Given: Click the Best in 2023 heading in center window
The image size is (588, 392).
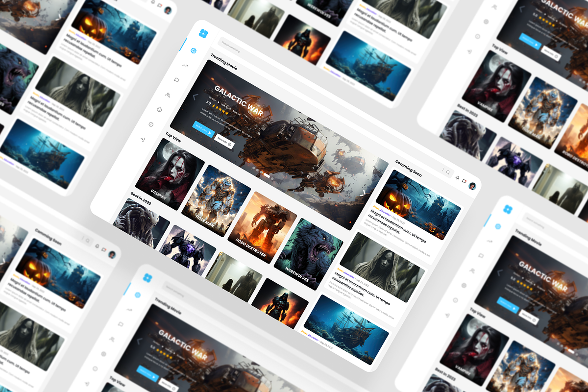Looking at the screenshot, I should (x=141, y=198).
